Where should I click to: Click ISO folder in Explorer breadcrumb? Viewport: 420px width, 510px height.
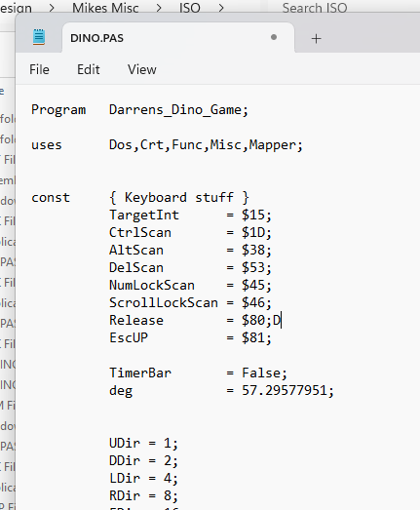point(190,8)
